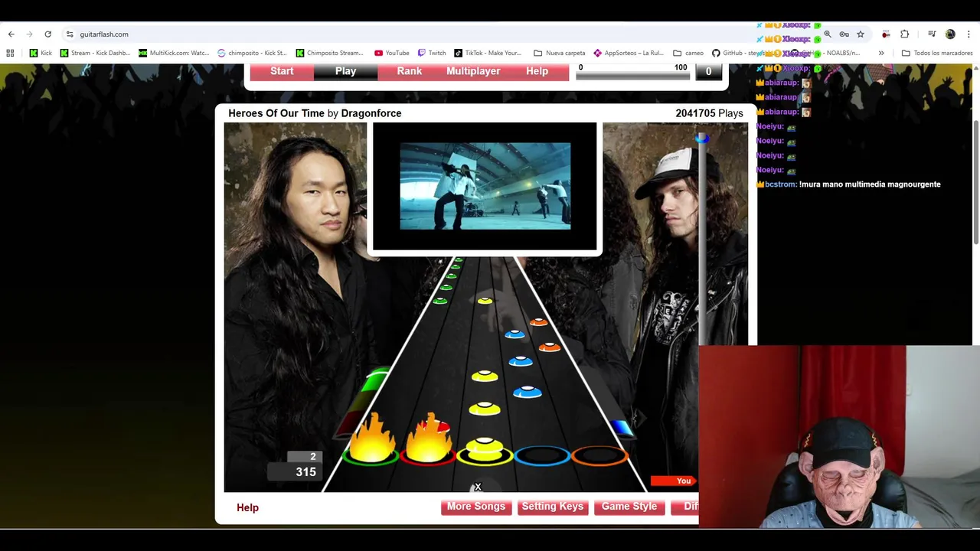Viewport: 980px width, 551px height.
Task: Open the apps grid in bookmarks bar
Action: point(10,53)
